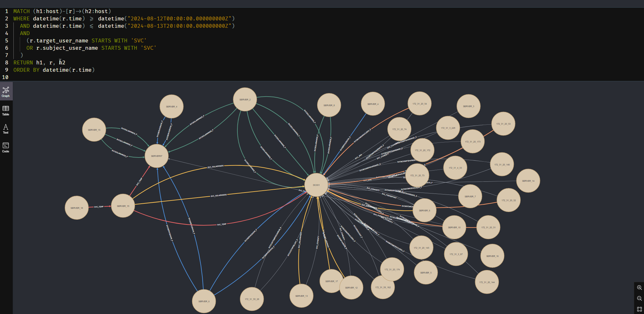Select the SERVER_19 node

123,206
